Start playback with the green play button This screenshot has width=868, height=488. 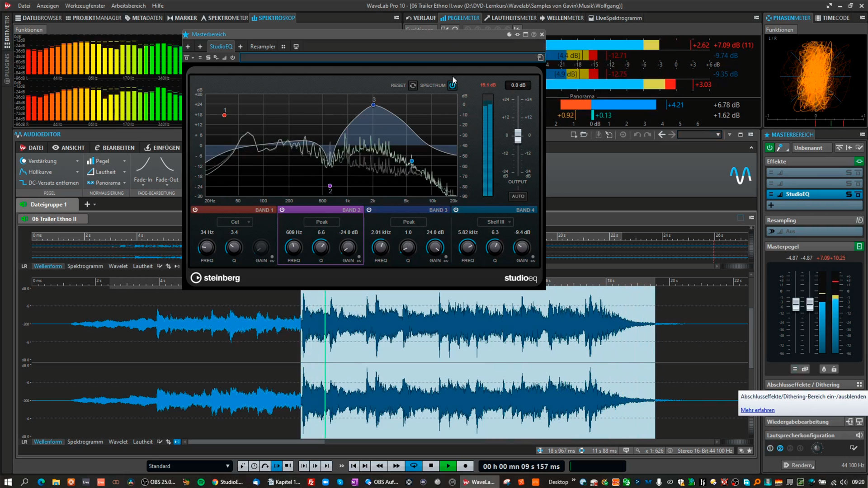tap(448, 466)
